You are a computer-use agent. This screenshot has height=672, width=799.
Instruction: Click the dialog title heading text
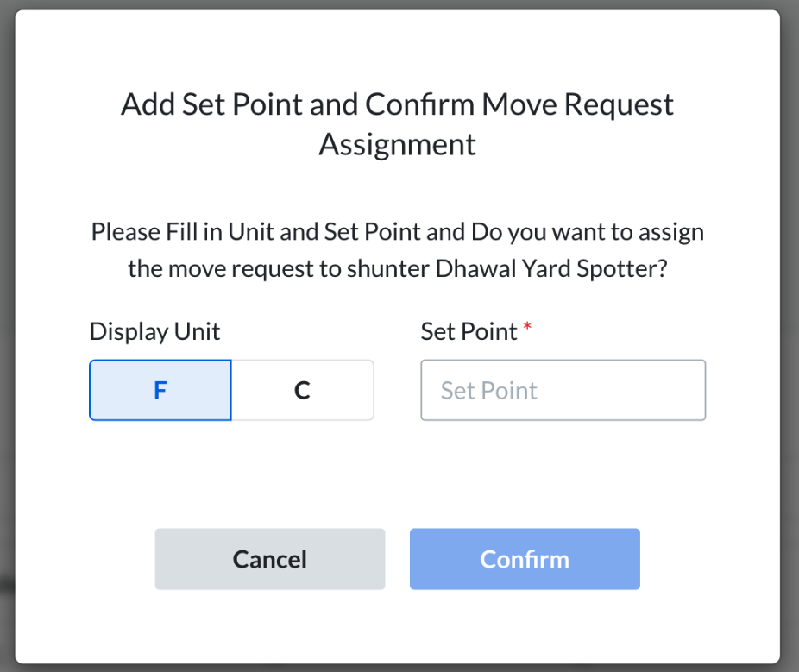(x=397, y=105)
